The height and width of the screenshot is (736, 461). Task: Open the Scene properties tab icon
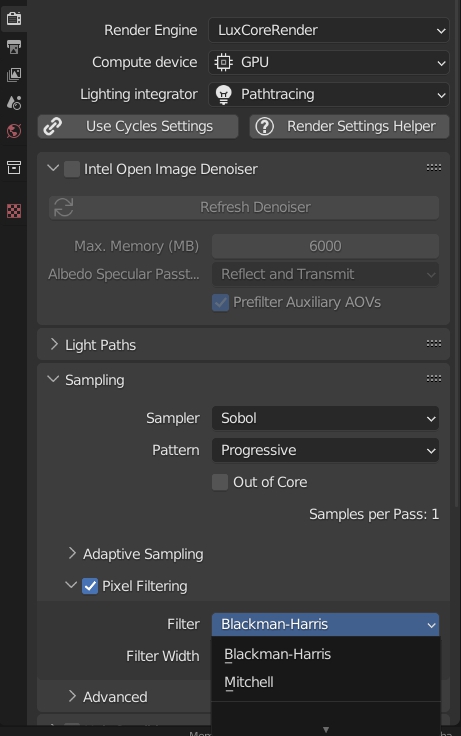(14, 102)
